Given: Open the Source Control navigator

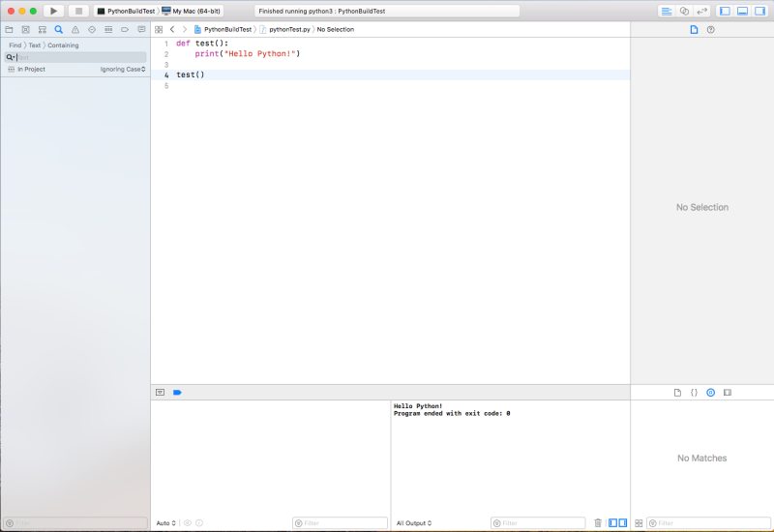Looking at the screenshot, I should click(x=26, y=30).
